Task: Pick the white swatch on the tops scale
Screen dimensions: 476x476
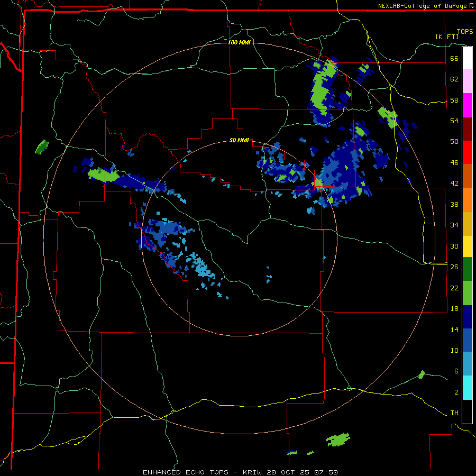Action: pyautogui.click(x=467, y=58)
